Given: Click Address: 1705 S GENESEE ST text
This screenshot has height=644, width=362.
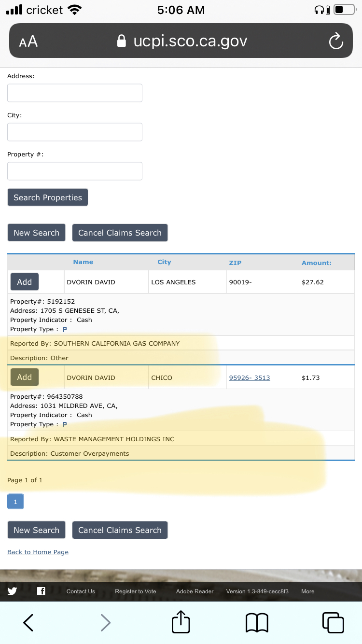Looking at the screenshot, I should coord(65,311).
